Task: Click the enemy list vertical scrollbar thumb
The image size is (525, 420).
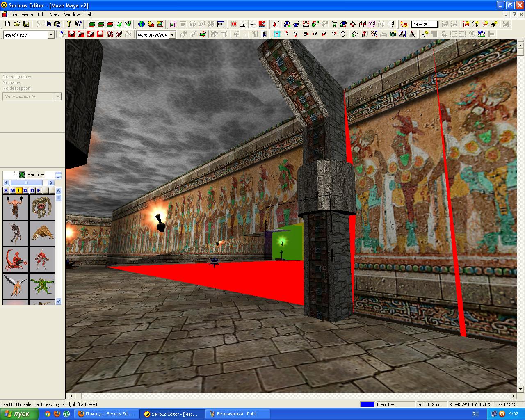Action: tap(59, 198)
